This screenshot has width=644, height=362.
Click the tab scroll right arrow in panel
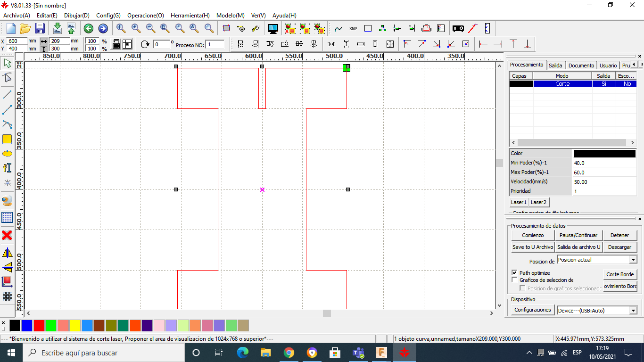[640, 65]
